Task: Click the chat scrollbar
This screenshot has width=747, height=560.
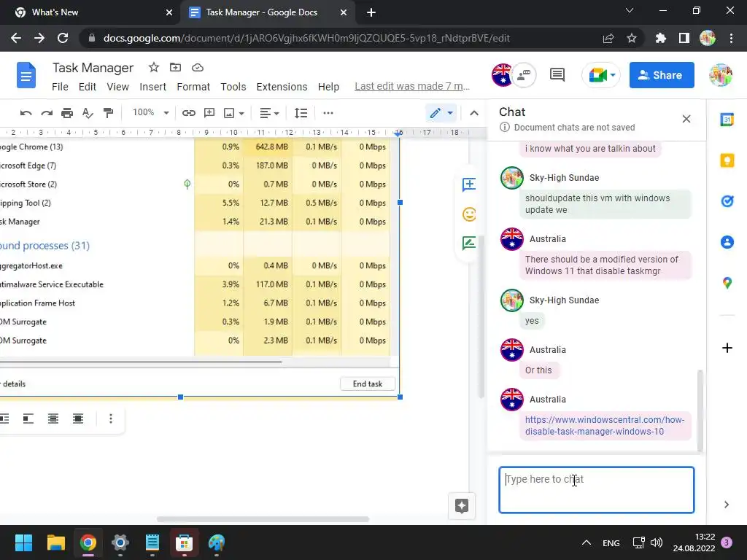Action: pyautogui.click(x=700, y=410)
